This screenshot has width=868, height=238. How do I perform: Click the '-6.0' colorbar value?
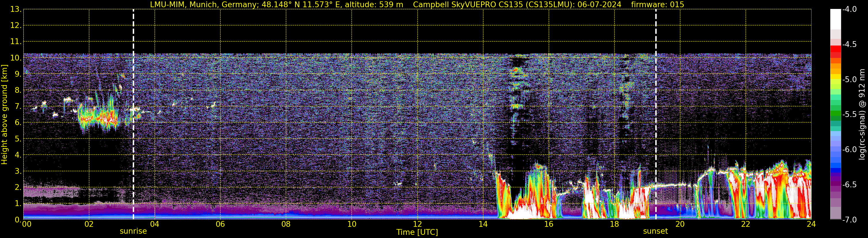point(850,150)
